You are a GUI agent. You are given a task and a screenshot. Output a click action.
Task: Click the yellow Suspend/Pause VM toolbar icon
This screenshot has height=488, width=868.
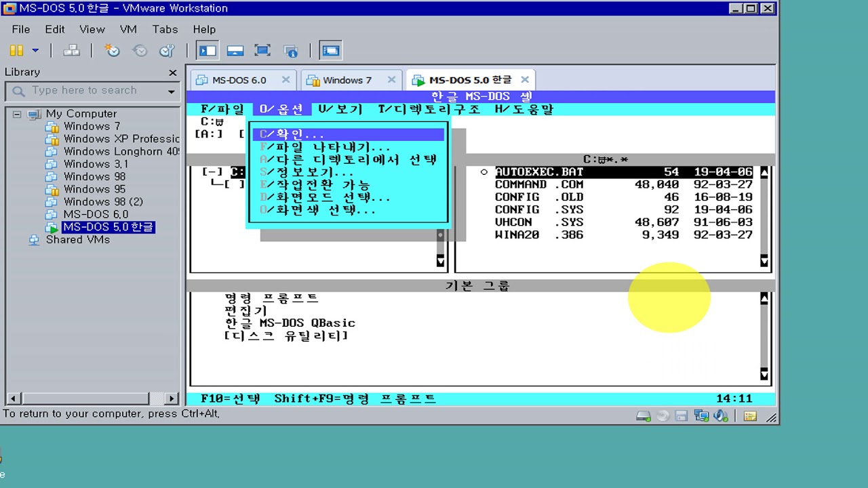pyautogui.click(x=16, y=50)
